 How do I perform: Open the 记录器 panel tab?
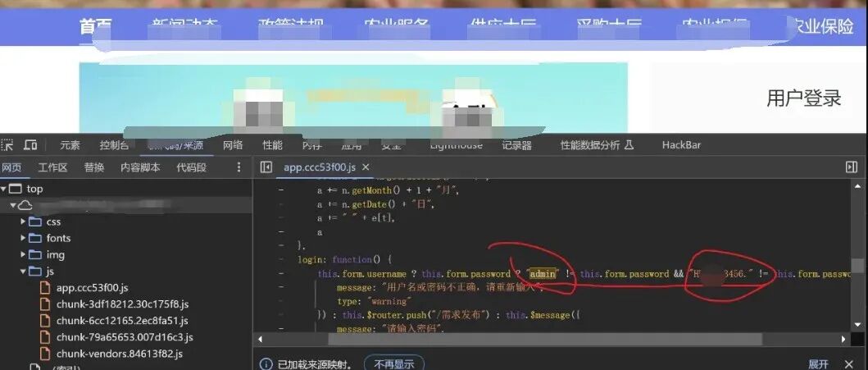[516, 145]
